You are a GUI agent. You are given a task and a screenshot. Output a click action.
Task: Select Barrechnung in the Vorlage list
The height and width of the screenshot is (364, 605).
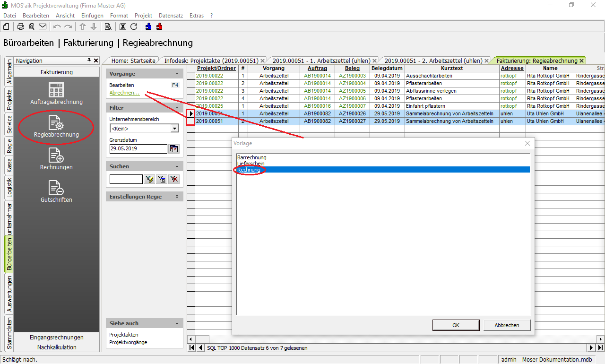(x=252, y=157)
